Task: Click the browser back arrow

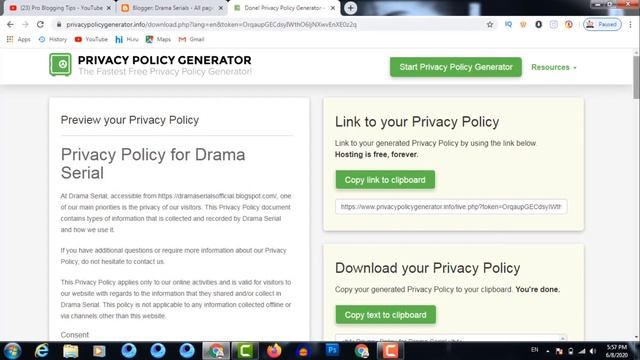Action: coord(10,24)
